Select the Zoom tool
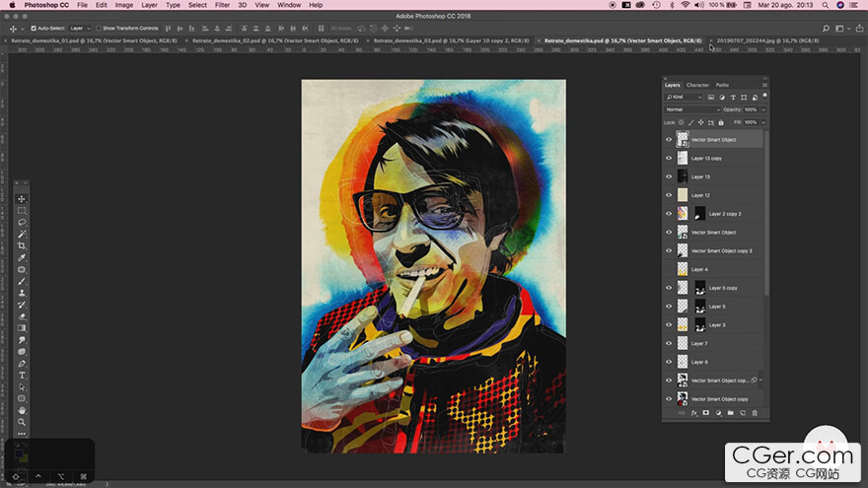 click(22, 422)
